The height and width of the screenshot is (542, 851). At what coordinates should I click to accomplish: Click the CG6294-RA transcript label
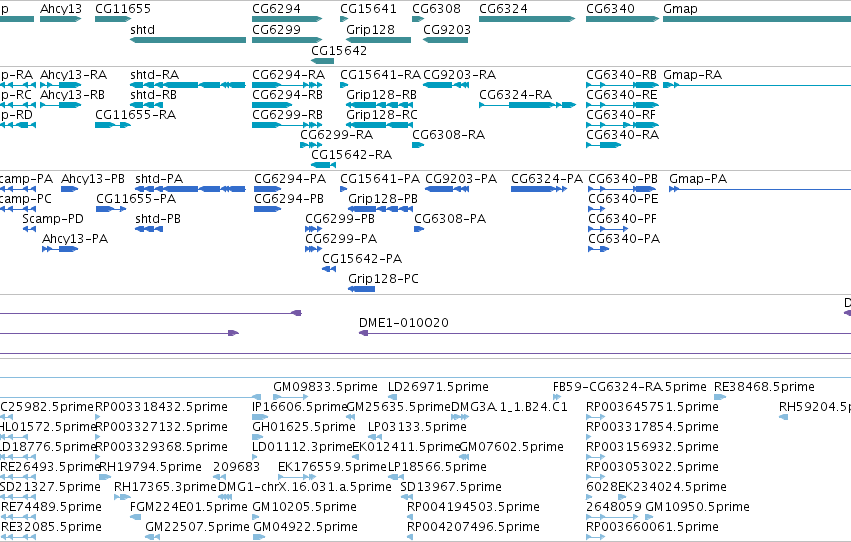pyautogui.click(x=289, y=75)
